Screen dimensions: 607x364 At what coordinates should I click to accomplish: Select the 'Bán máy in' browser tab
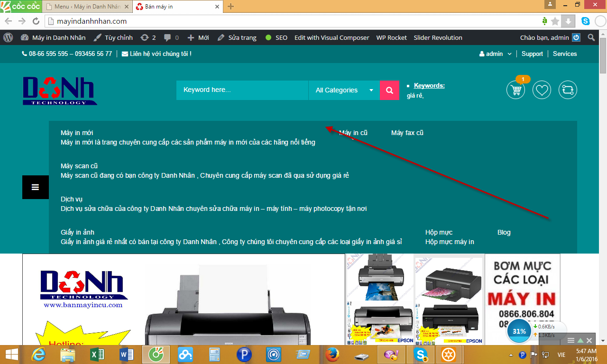177,7
